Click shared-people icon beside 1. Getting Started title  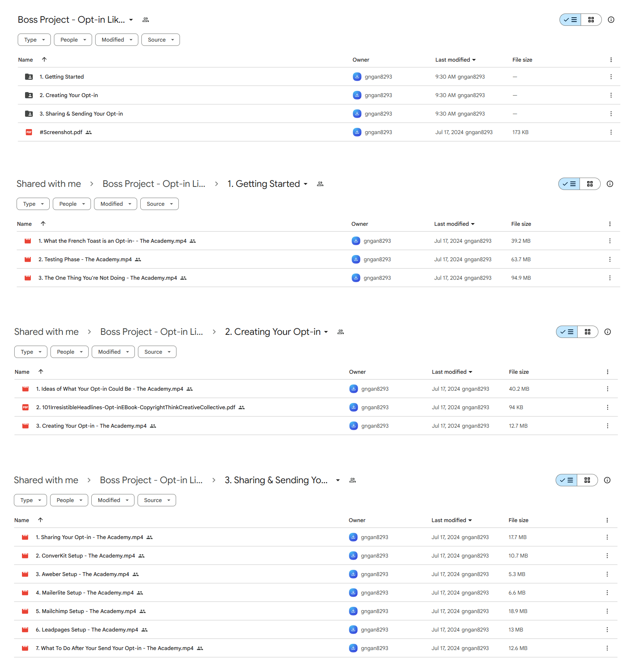(x=320, y=184)
